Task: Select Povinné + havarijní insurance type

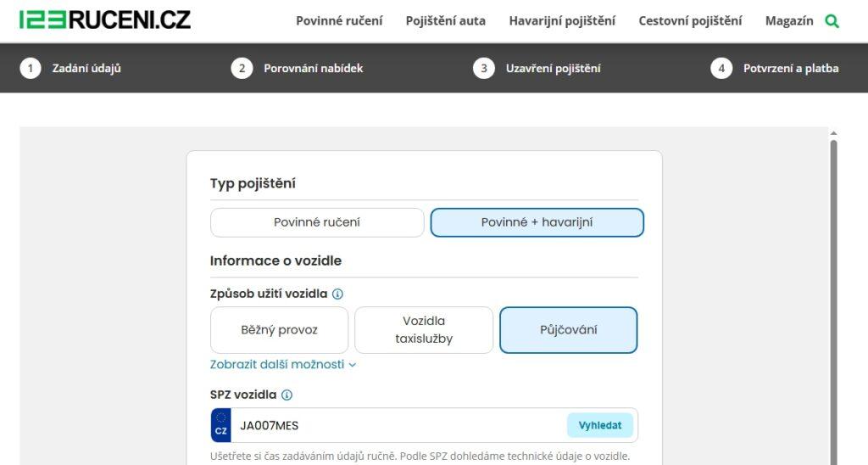Action: pos(537,222)
